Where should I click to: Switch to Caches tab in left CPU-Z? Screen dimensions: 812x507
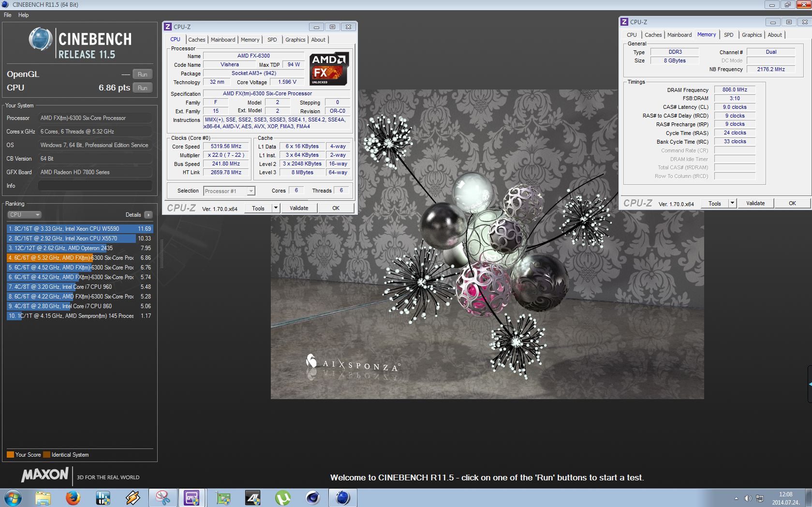click(197, 40)
